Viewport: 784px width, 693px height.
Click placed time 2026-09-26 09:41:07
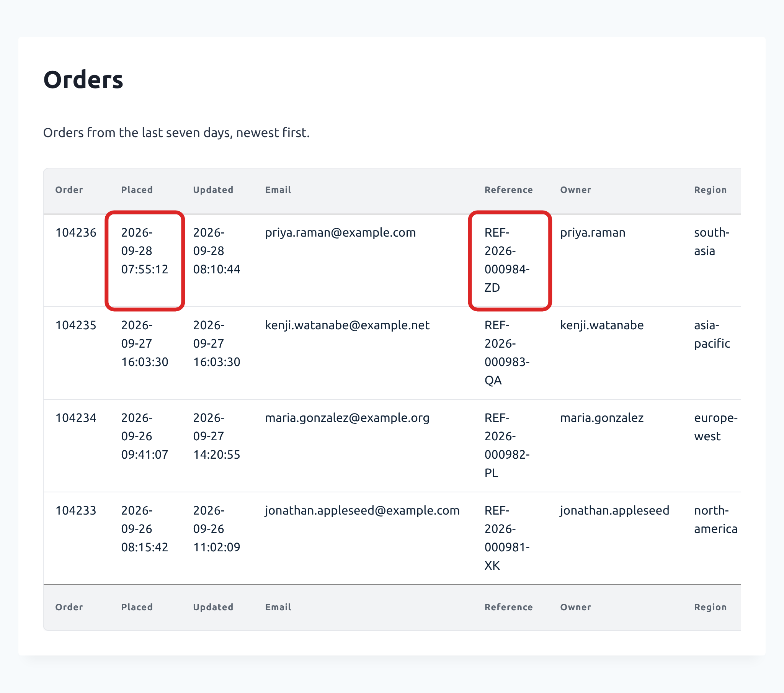(x=145, y=436)
